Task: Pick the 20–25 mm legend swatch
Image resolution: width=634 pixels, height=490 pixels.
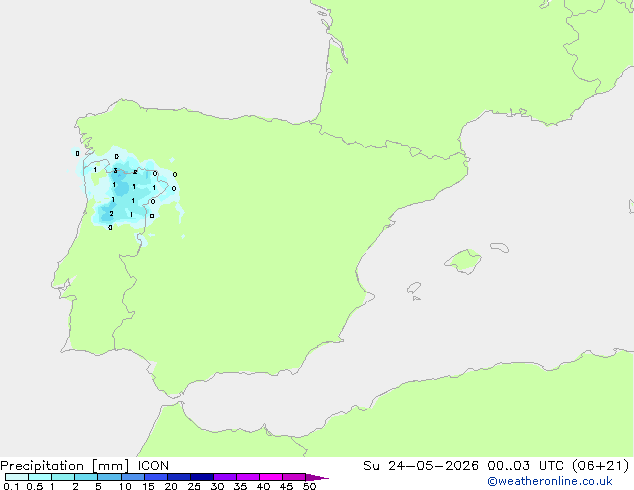Action: (179, 477)
